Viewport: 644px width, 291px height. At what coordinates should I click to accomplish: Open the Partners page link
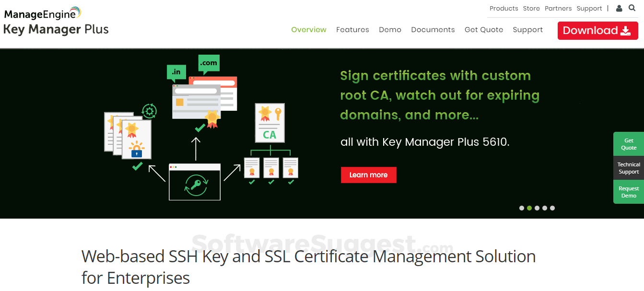pyautogui.click(x=558, y=8)
